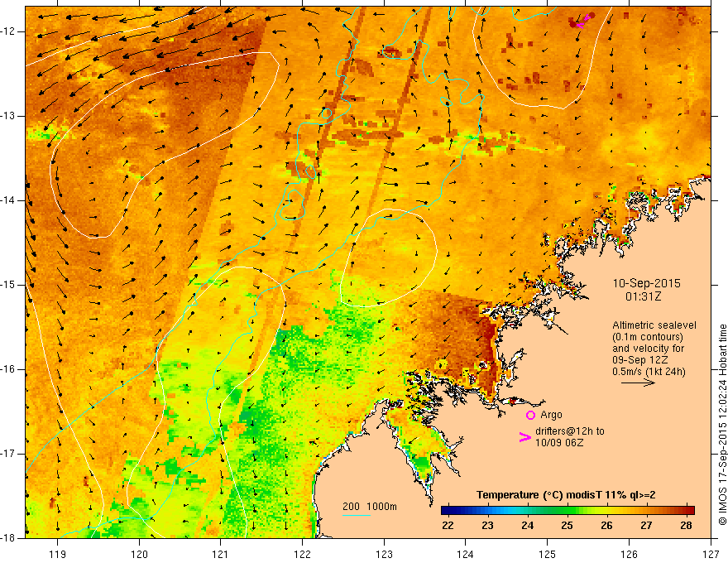Click the "200 1000m" depth legend label
Viewport: 728px width, 563px height.
pos(370,507)
